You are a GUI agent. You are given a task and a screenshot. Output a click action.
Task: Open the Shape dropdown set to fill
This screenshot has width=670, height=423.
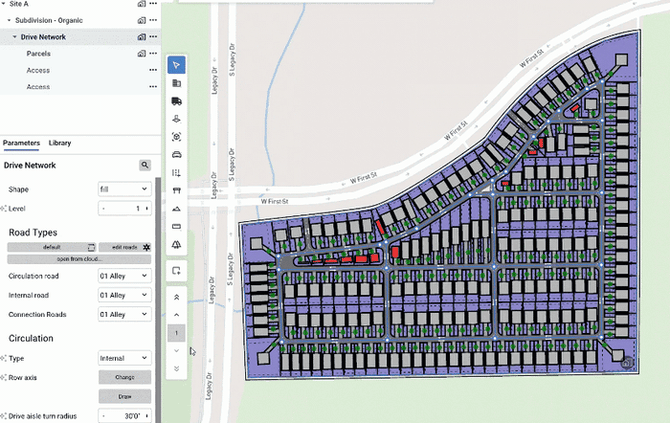click(x=124, y=189)
